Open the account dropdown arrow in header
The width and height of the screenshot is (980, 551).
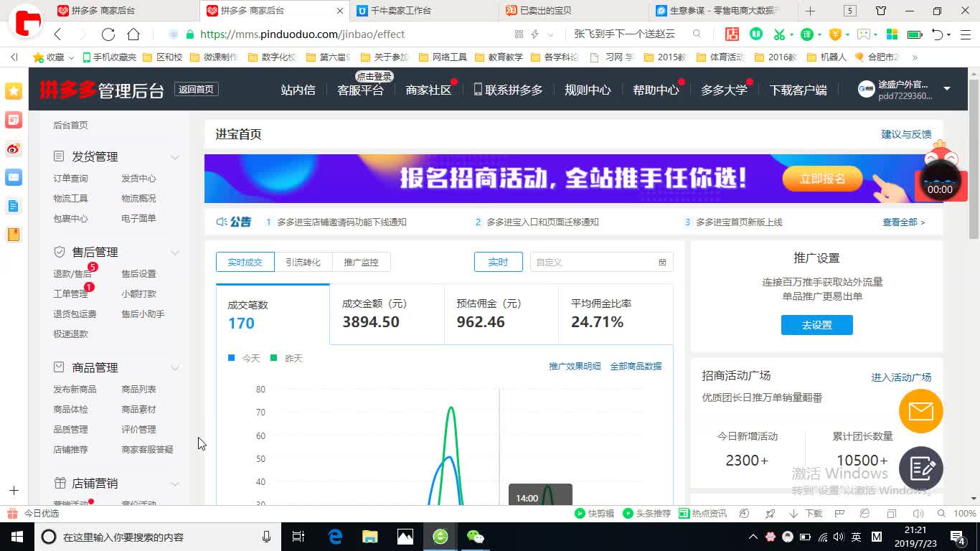(946, 89)
